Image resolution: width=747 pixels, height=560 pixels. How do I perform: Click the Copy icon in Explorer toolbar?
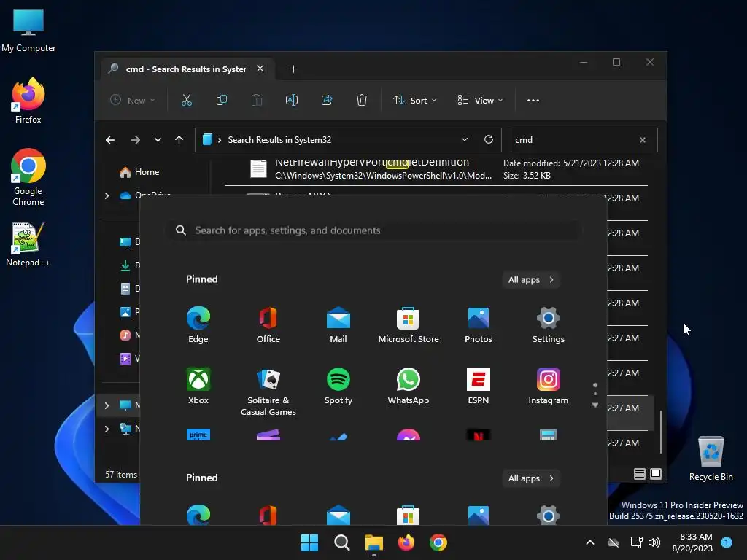click(222, 101)
